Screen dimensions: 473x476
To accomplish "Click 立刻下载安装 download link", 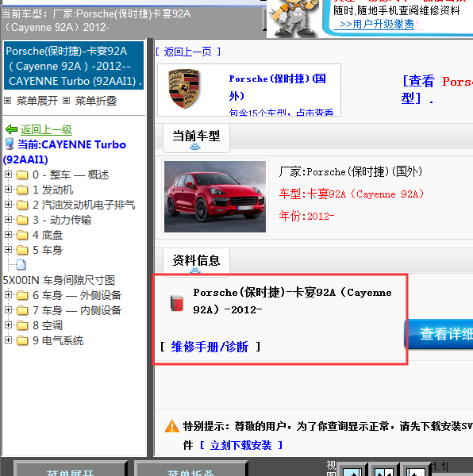I will coord(240,445).
